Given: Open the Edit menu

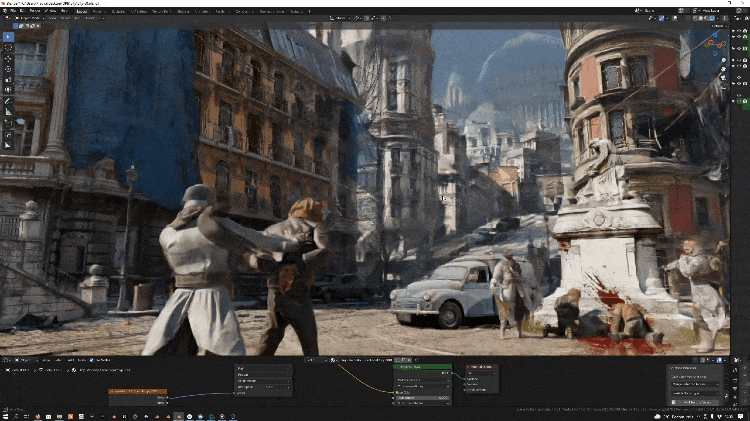Looking at the screenshot, I should pyautogui.click(x=23, y=11).
